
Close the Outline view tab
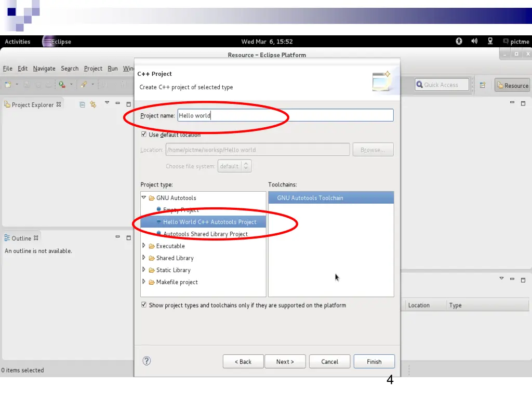(x=36, y=238)
